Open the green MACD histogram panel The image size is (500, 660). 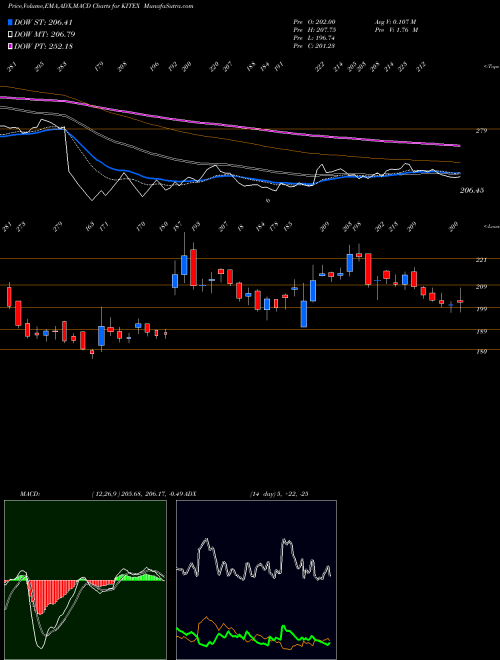(x=85, y=580)
